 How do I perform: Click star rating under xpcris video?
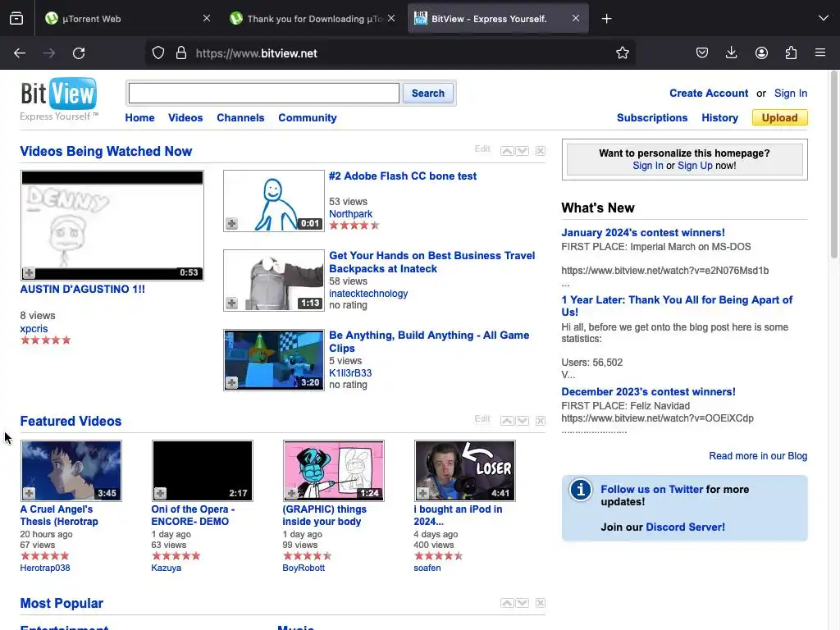(x=46, y=340)
